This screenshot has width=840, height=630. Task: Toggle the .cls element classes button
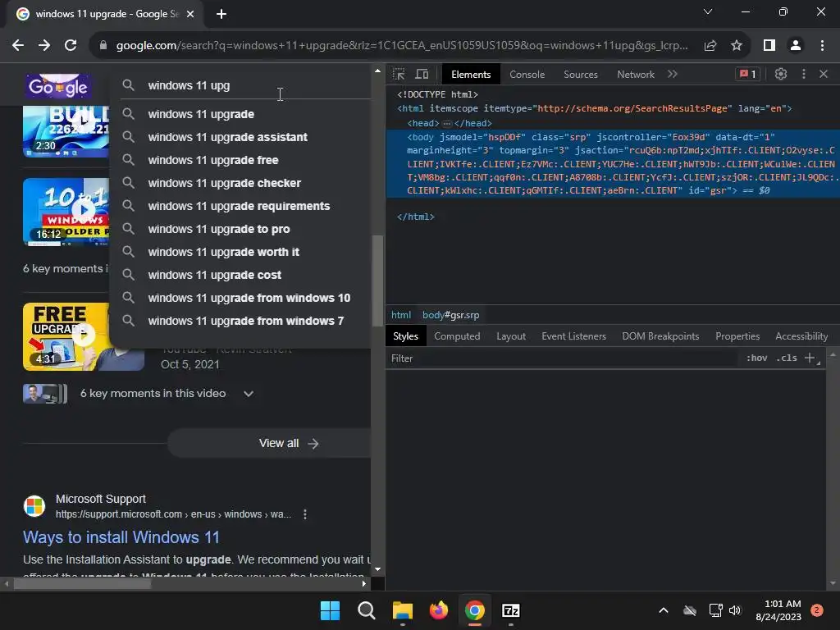(787, 358)
